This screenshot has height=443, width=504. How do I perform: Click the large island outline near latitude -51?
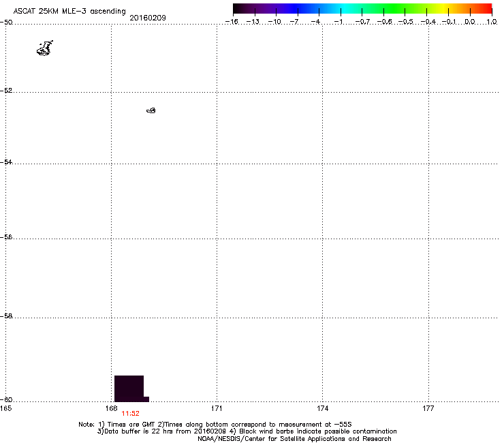point(45,48)
